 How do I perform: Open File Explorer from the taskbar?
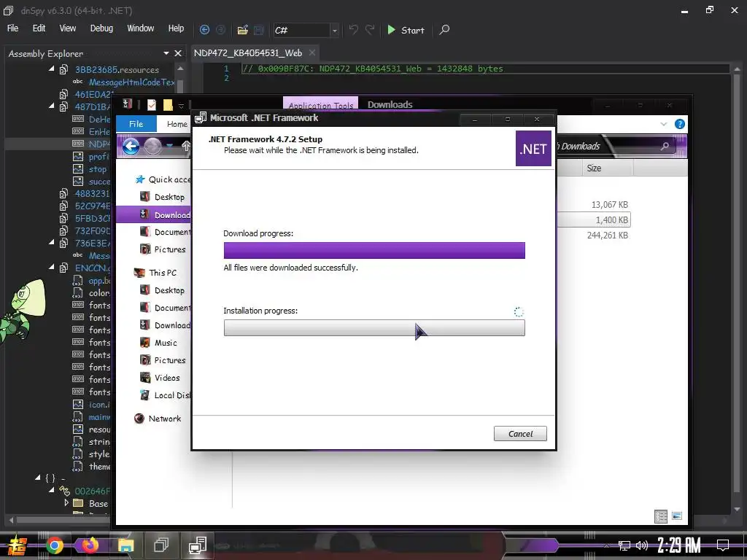coord(125,545)
